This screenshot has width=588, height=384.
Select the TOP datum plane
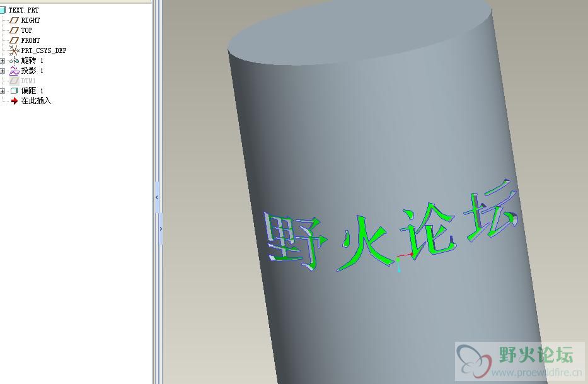pyautogui.click(x=26, y=30)
